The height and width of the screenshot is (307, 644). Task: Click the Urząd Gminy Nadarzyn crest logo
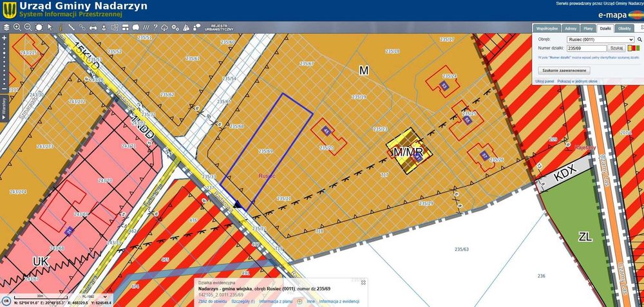pos(10,10)
